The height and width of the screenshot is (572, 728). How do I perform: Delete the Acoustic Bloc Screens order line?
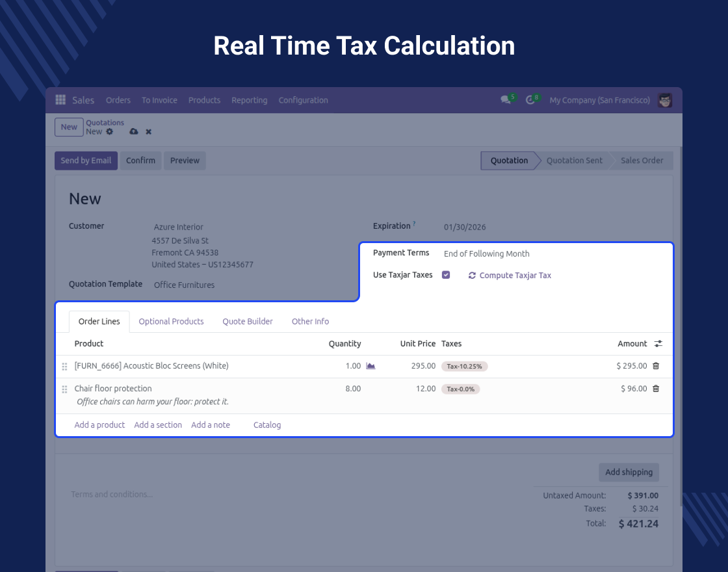[656, 366]
